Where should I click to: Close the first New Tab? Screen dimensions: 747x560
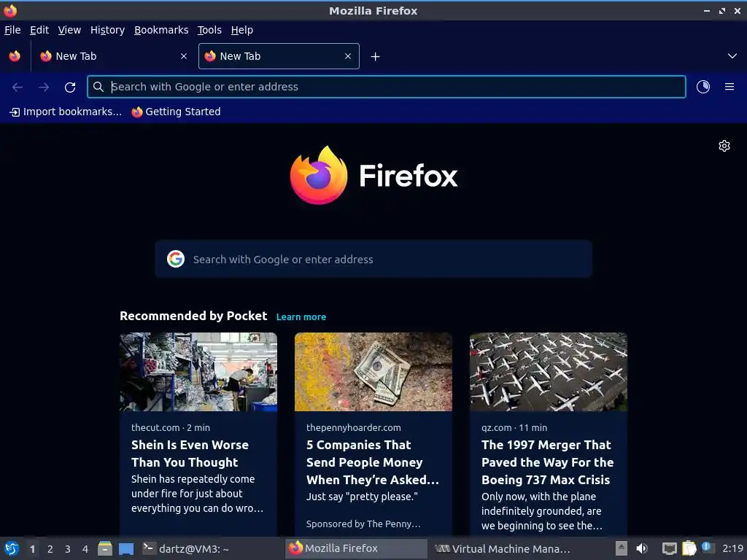(x=184, y=56)
